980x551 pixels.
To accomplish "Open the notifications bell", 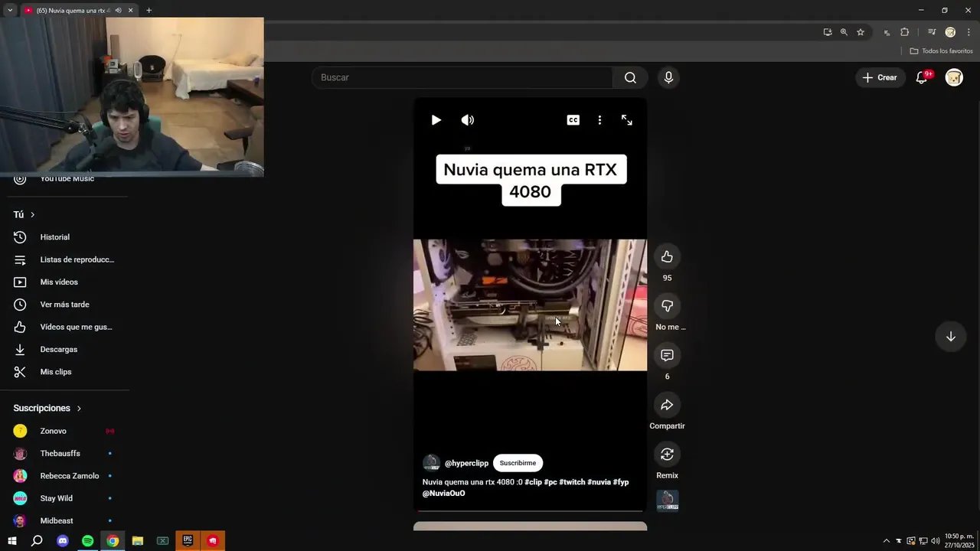I will [922, 77].
